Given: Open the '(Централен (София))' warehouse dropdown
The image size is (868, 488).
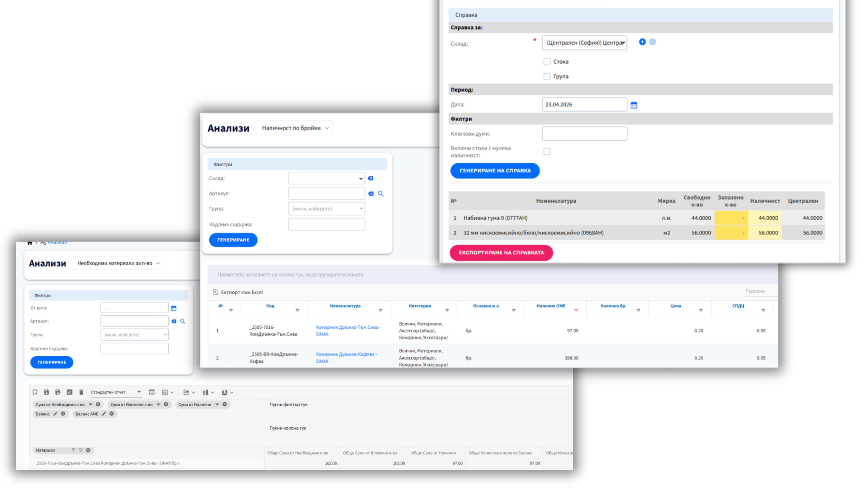Looking at the screenshot, I should tap(584, 43).
